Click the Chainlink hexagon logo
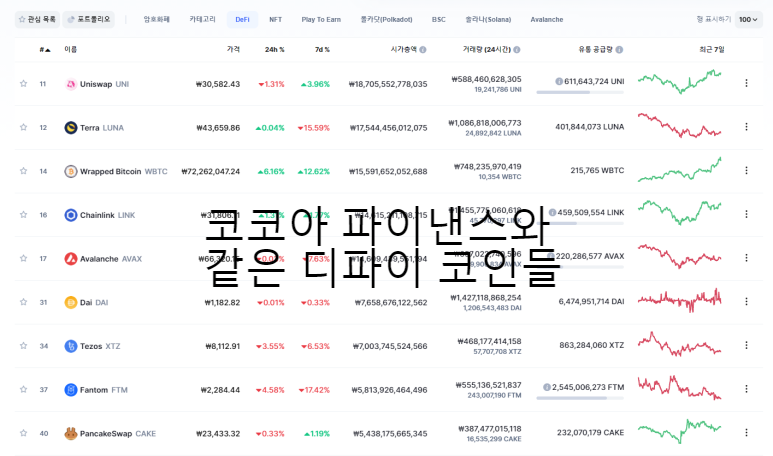 click(70, 215)
